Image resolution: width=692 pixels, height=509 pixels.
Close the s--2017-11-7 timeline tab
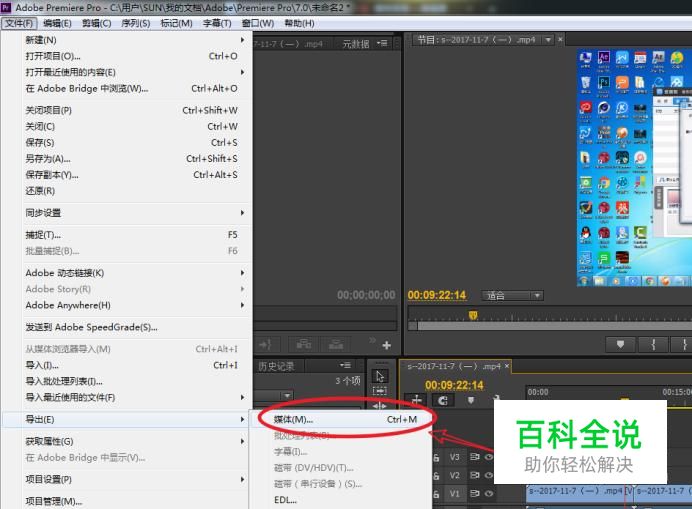[507, 366]
